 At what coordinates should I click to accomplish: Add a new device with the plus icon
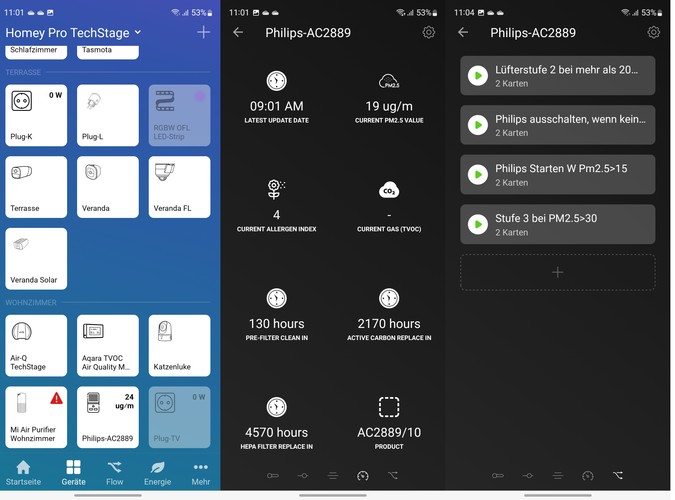[x=203, y=32]
